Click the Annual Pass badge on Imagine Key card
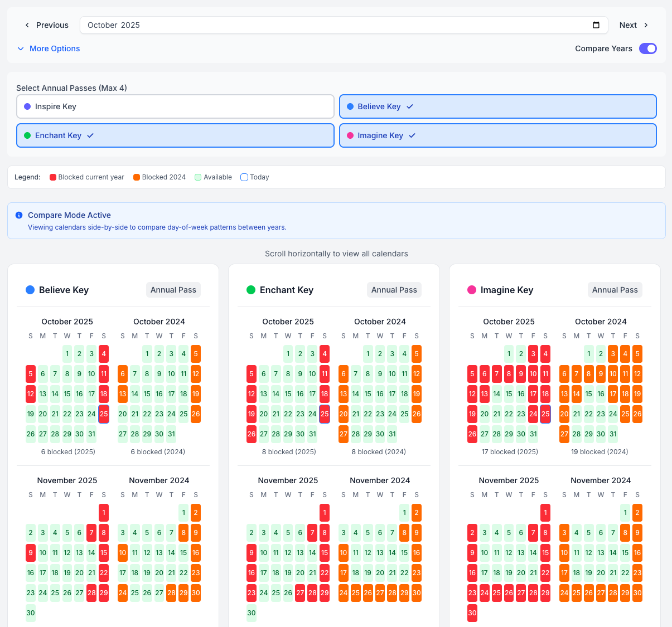This screenshot has height=627, width=672. coord(615,290)
